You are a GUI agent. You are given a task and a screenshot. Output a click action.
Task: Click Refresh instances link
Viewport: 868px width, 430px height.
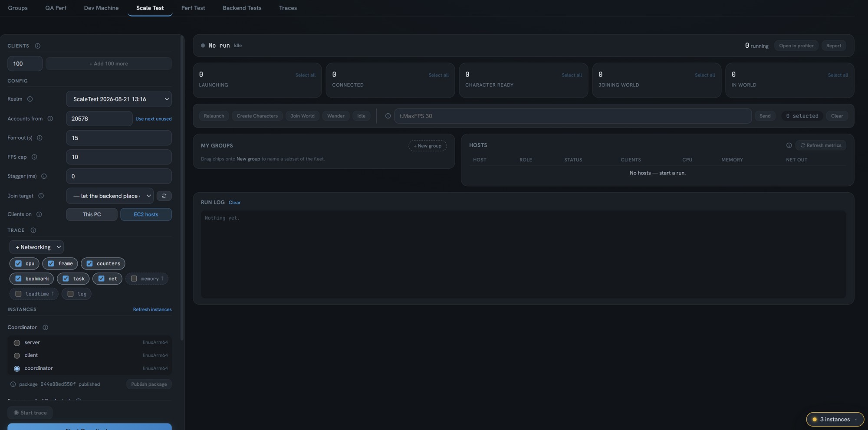coord(152,309)
